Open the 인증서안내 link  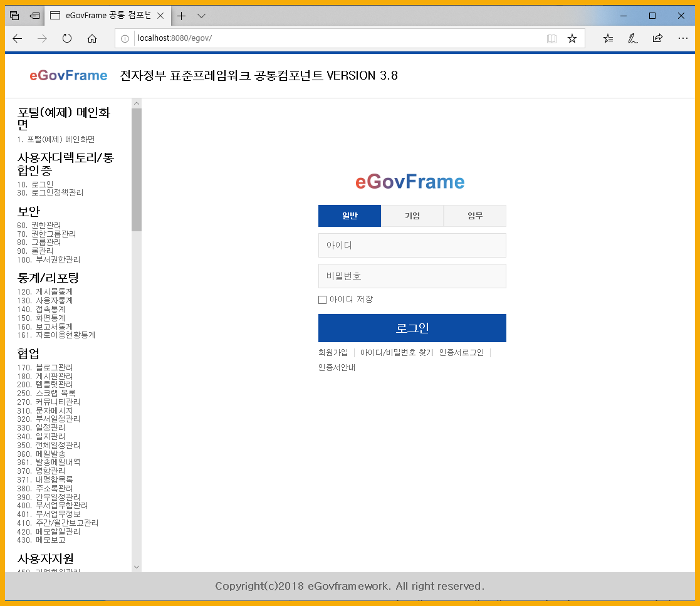point(337,367)
